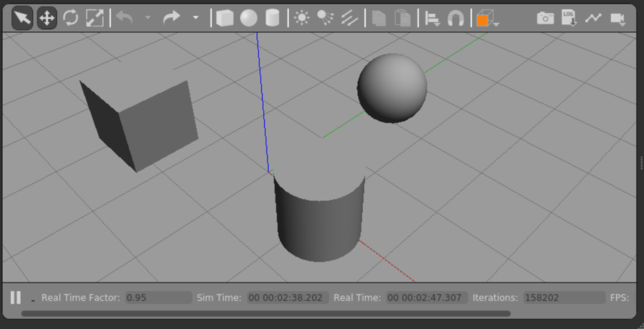Insert a box shape
The width and height of the screenshot is (644, 329).
click(224, 18)
